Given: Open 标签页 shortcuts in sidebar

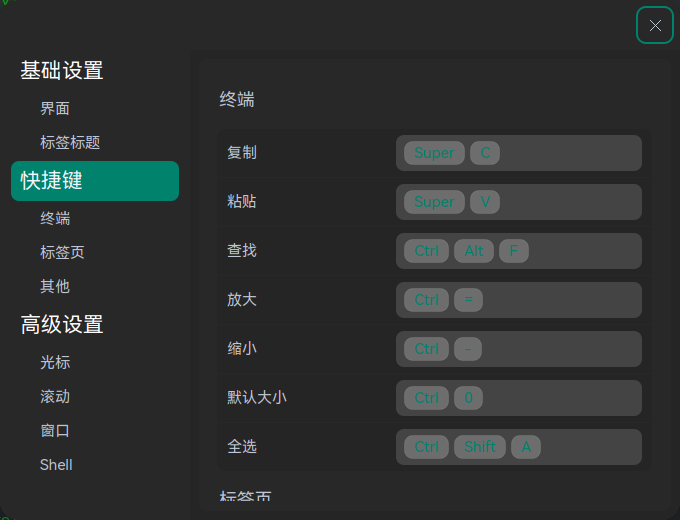Looking at the screenshot, I should point(62,253).
